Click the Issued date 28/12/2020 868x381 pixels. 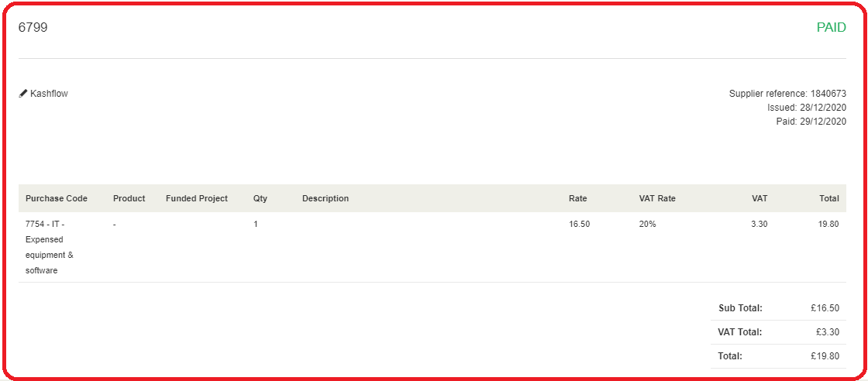click(807, 108)
